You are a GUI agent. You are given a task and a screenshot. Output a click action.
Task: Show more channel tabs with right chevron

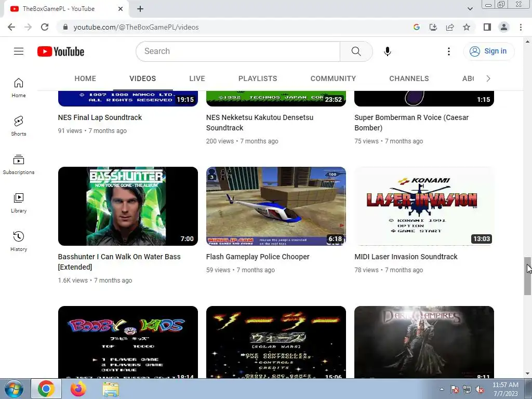[488, 79]
